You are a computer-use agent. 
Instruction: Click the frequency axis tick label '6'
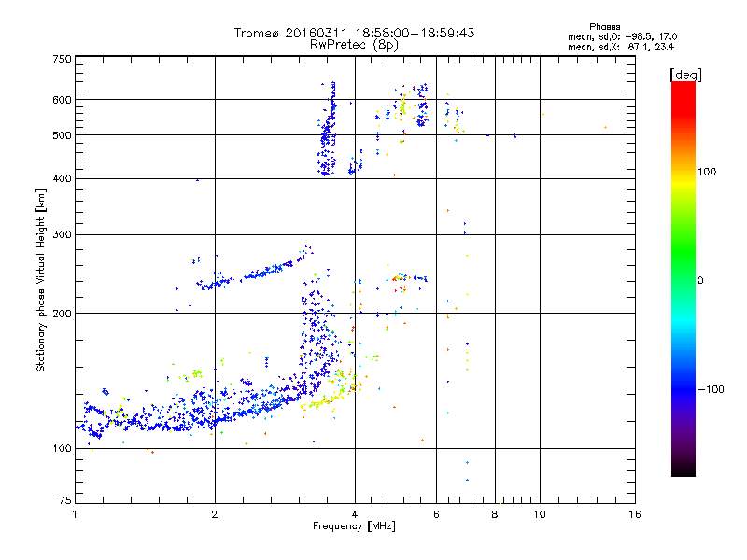(x=436, y=514)
